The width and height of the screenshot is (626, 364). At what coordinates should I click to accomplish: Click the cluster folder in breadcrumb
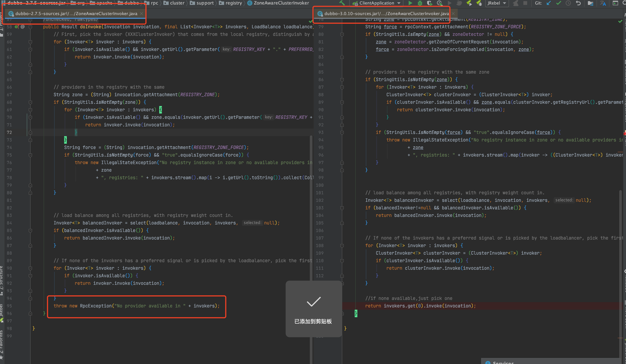point(174,3)
